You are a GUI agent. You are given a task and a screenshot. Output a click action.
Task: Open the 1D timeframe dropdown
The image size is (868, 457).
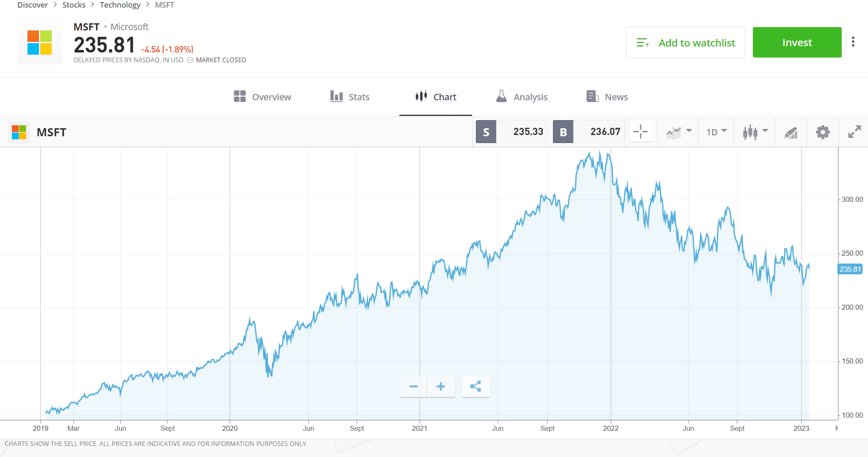click(716, 132)
